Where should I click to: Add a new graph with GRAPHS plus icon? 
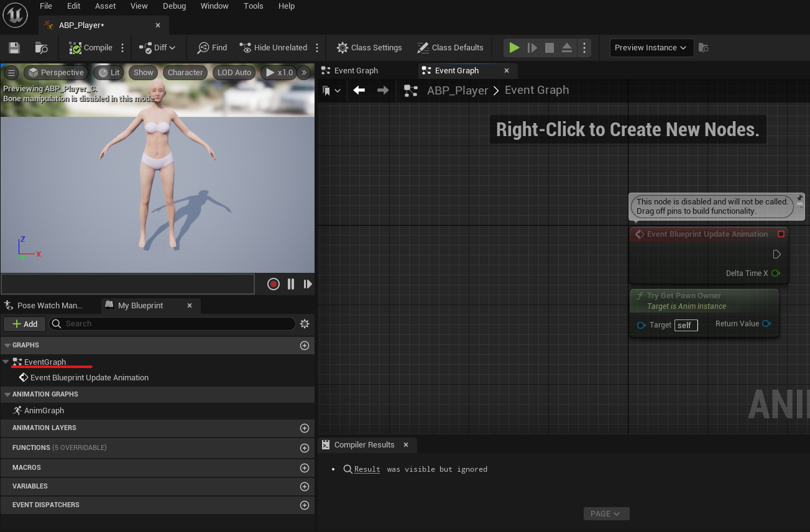pyautogui.click(x=305, y=346)
